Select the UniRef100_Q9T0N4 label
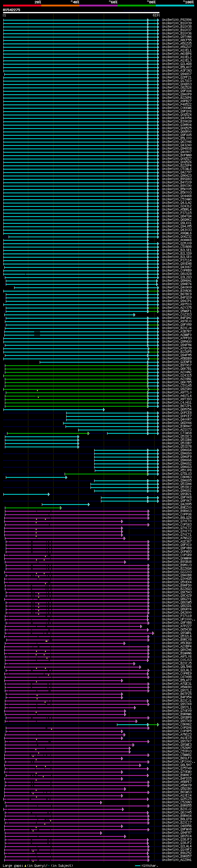The image size is (197, 868). click(x=177, y=37)
